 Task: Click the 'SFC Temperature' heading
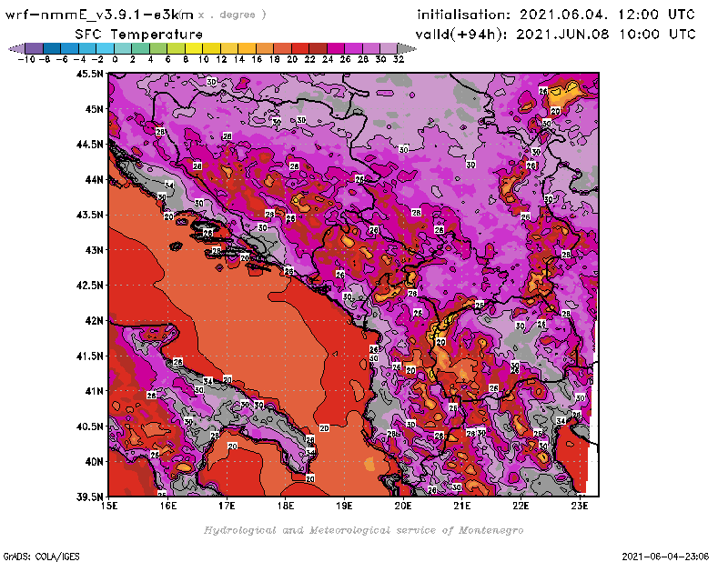pos(139,35)
